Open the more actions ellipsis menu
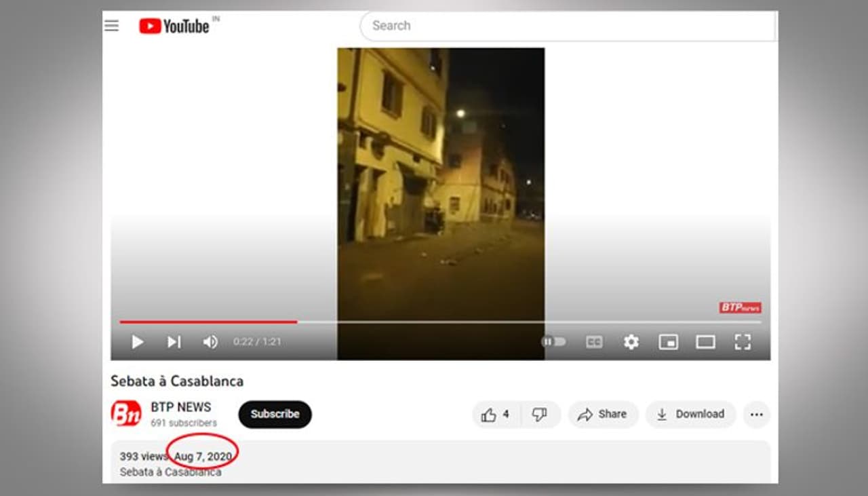Screen dimensions: 868x496 pyautogui.click(x=757, y=415)
